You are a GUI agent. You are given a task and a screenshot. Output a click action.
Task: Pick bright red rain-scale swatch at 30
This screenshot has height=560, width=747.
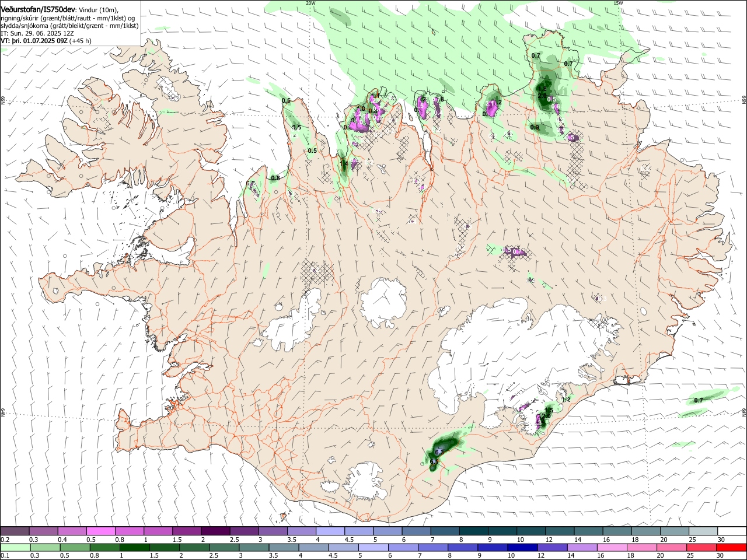tap(731, 548)
